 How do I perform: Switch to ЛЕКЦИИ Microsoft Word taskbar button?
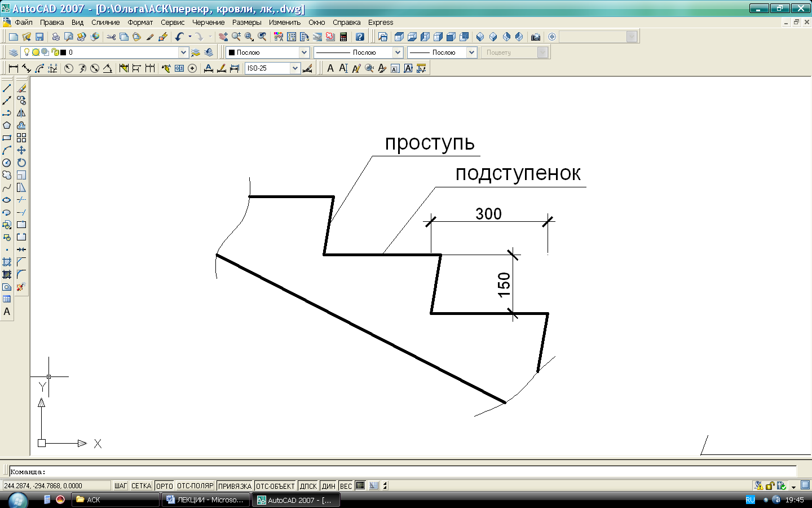205,500
